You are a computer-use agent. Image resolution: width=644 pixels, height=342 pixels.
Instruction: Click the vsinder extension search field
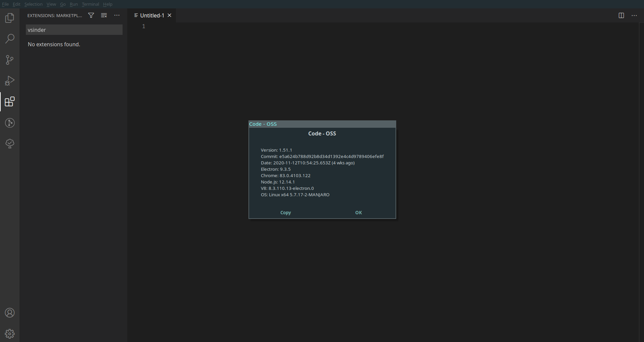point(74,30)
